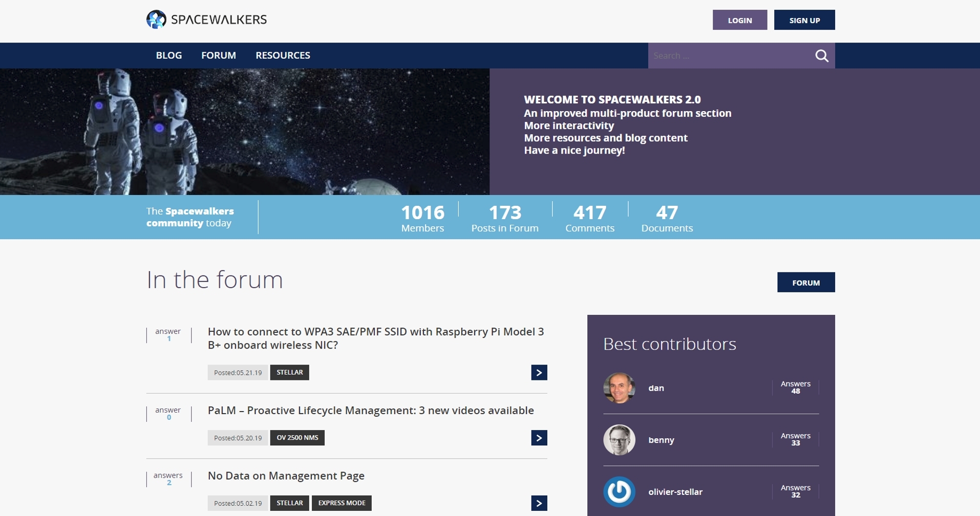Viewport: 980px width, 516px height.
Task: Click olivier-stellar's power icon avatar
Action: (619, 492)
